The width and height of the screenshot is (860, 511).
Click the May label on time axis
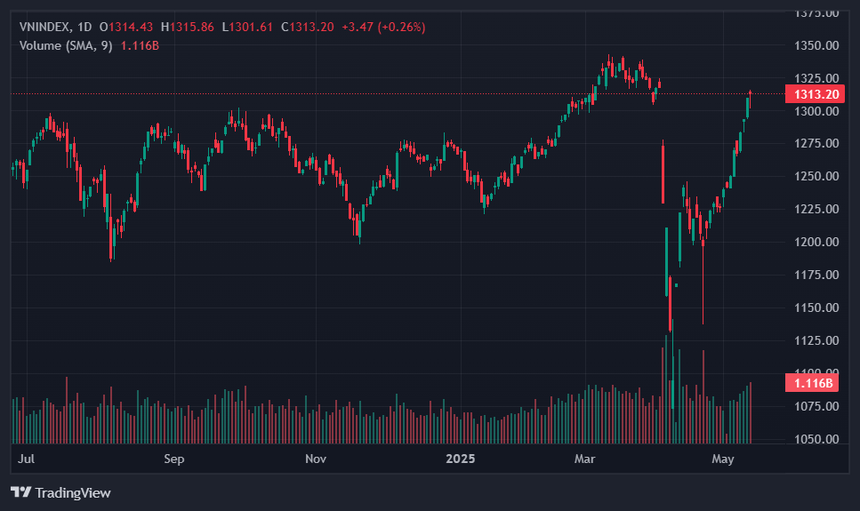point(722,459)
